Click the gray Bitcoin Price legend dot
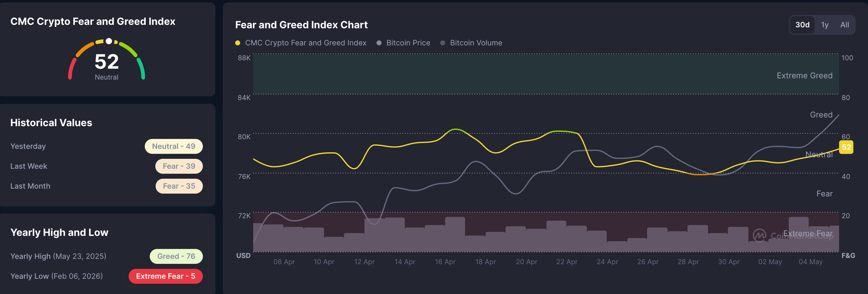Viewport: 868px width, 294px height. [379, 43]
